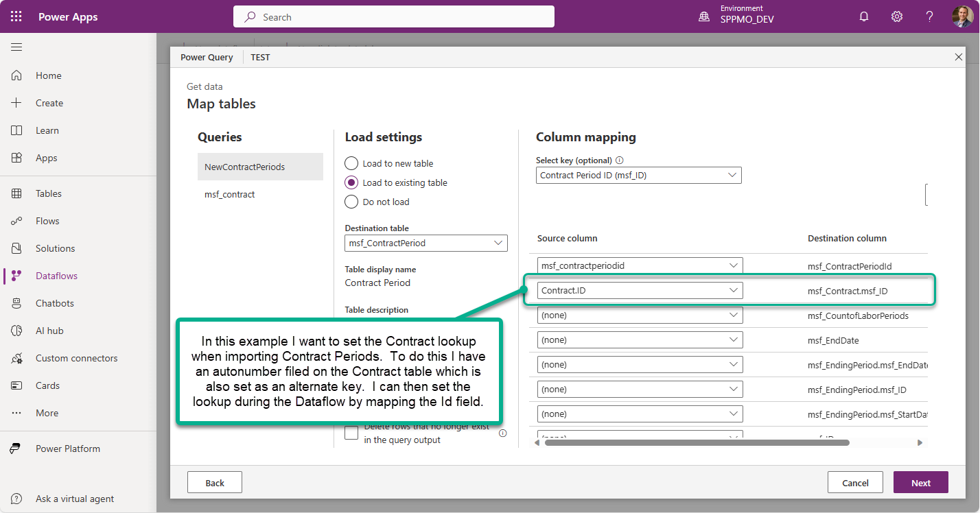Click the More ellipsis icon
980x513 pixels.
click(17, 413)
